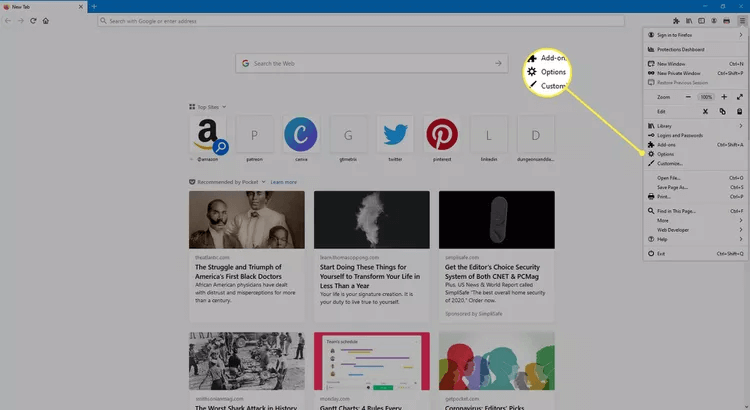Screen dimensions: 750x410
Task: Open the Library toolbar icon
Action: (x=689, y=21)
